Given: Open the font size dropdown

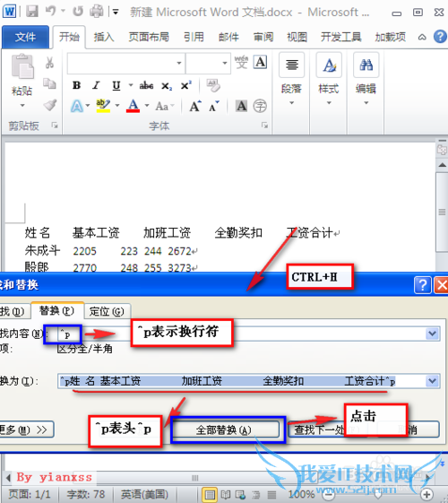Looking at the screenshot, I should [225, 63].
